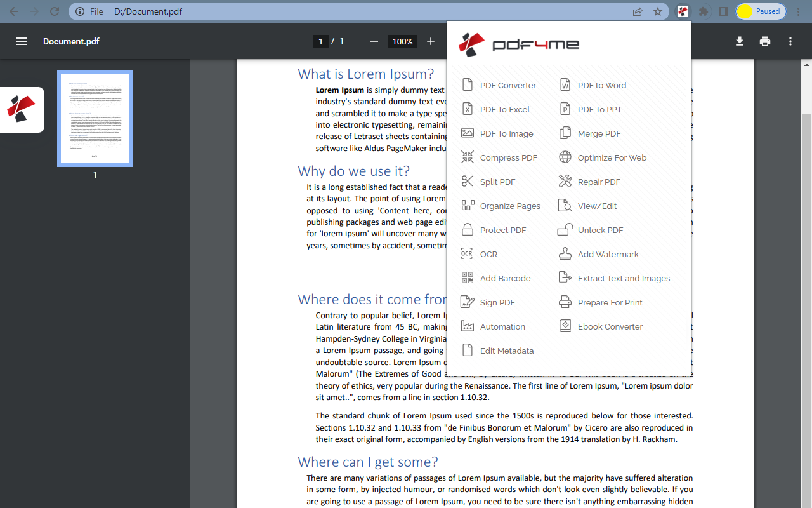Reload the current page
Image resolution: width=812 pixels, height=508 pixels.
(55, 11)
